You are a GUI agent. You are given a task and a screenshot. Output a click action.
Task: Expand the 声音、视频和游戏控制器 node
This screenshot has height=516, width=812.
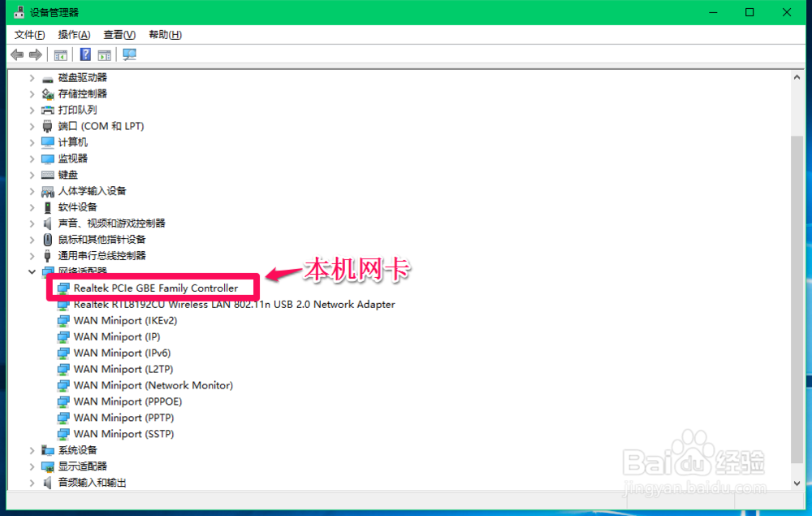[x=32, y=223]
